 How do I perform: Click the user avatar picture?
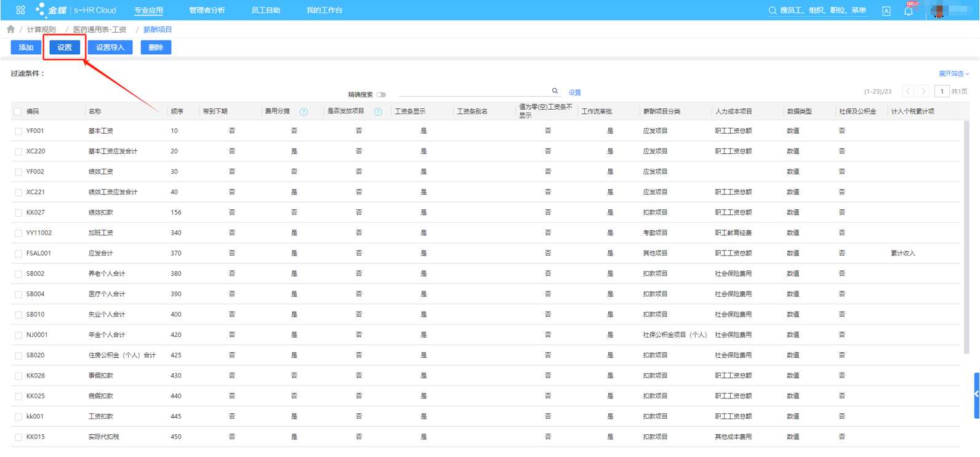[x=939, y=10]
